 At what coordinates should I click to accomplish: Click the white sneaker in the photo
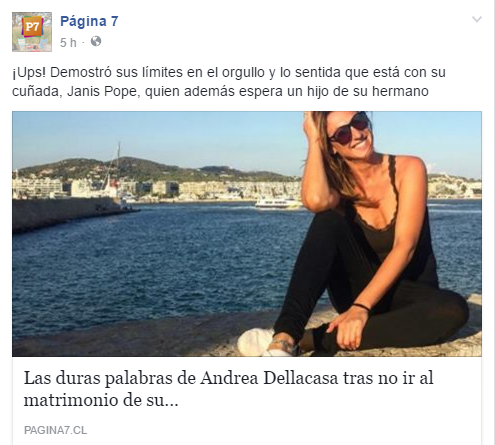tap(257, 342)
